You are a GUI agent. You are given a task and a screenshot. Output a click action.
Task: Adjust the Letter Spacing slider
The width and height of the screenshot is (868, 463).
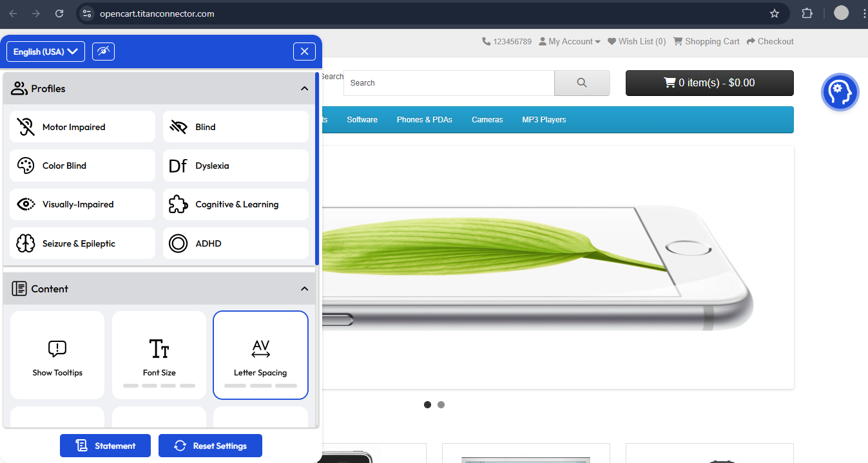pyautogui.click(x=260, y=355)
